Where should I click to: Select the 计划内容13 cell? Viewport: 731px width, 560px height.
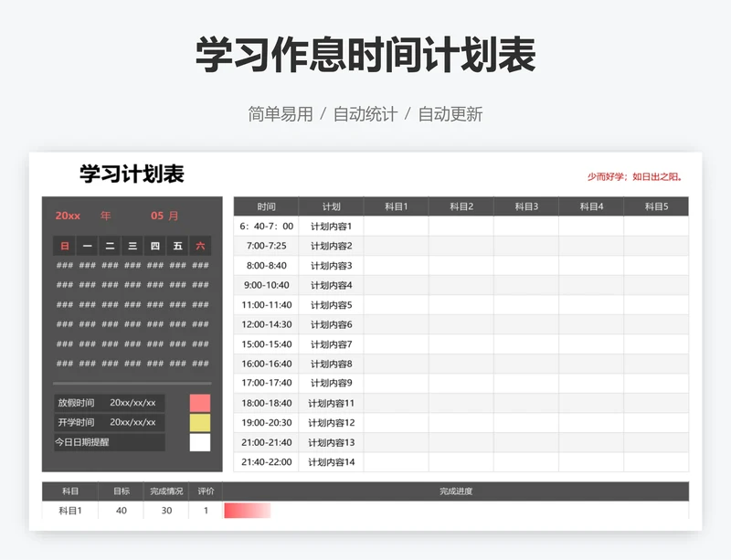pyautogui.click(x=331, y=442)
